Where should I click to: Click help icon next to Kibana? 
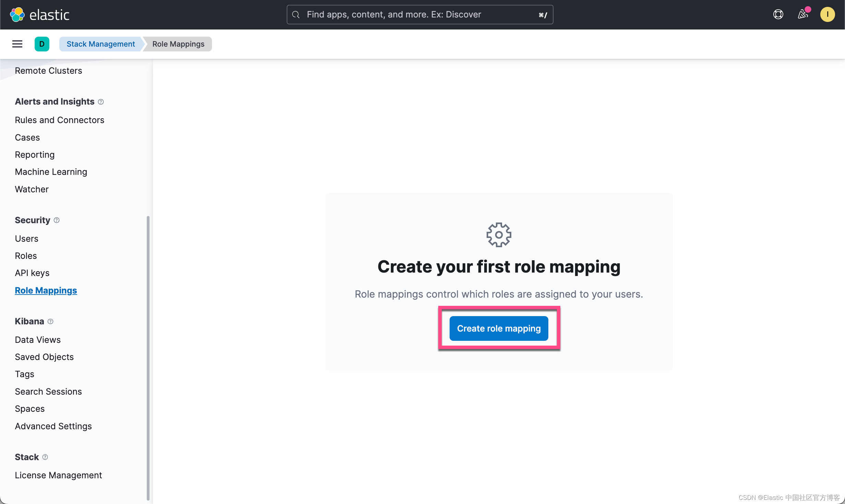point(50,321)
